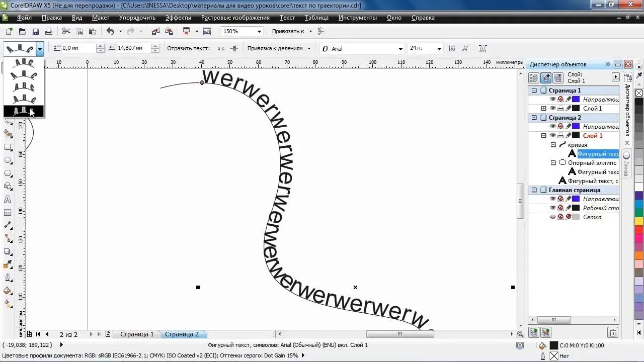This screenshot has width=644, height=362.
Task: Toggle visibility of Рабочий стол layer
Action: (552, 208)
